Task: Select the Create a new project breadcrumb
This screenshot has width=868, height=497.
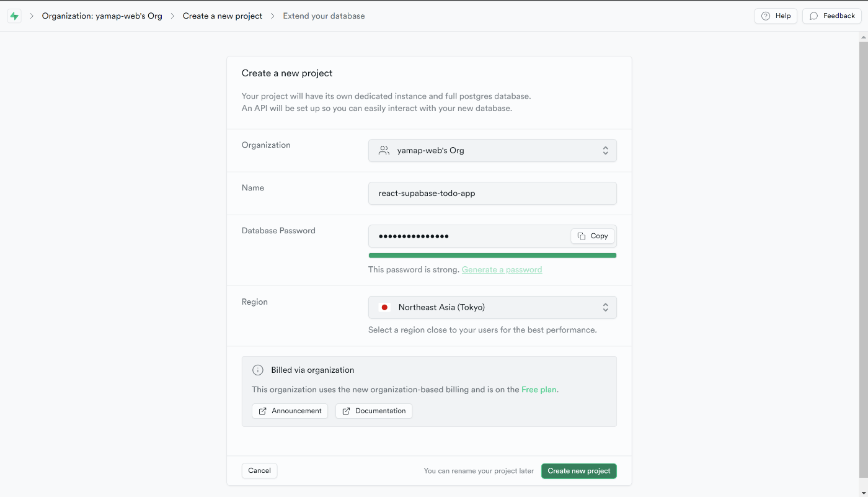Action: tap(223, 16)
